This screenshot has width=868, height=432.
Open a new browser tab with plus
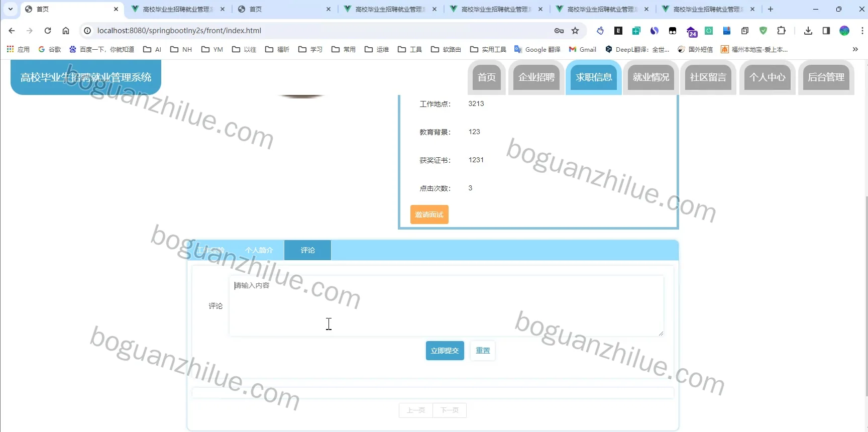pos(771,9)
